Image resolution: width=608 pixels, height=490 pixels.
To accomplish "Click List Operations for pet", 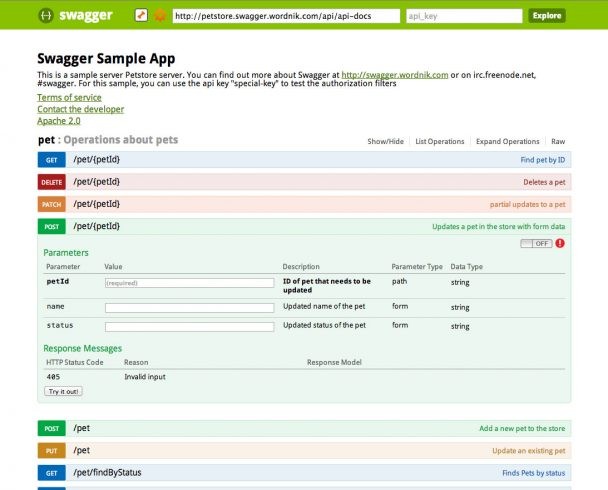I will pos(440,141).
